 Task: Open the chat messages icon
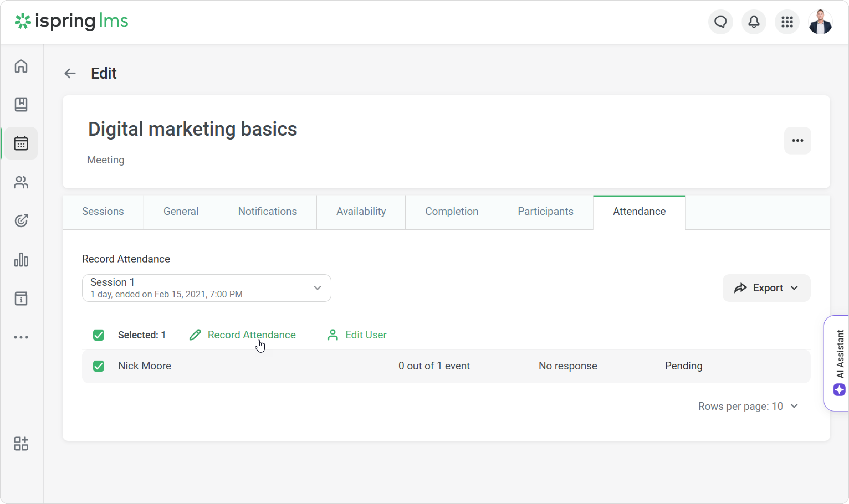point(720,22)
